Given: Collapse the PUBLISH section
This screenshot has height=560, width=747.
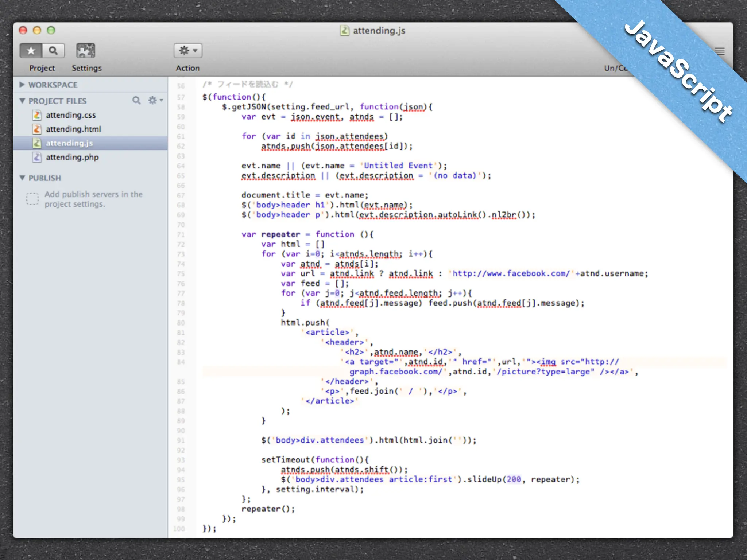Looking at the screenshot, I should point(22,178).
